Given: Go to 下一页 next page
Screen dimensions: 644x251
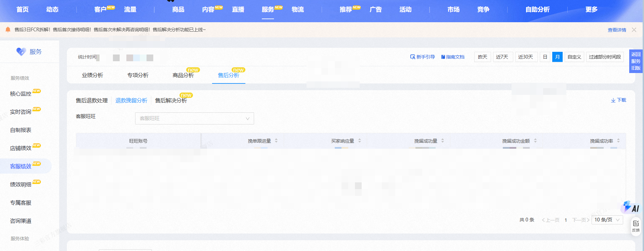Looking at the screenshot, I should (x=581, y=220).
